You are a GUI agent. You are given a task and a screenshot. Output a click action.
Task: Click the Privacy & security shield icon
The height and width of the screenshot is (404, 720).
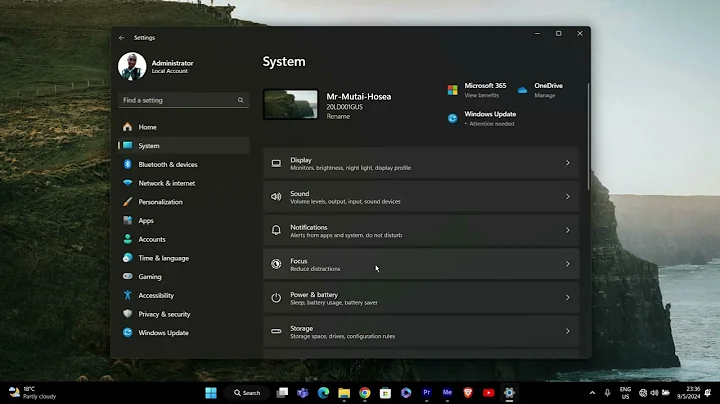pyautogui.click(x=128, y=314)
